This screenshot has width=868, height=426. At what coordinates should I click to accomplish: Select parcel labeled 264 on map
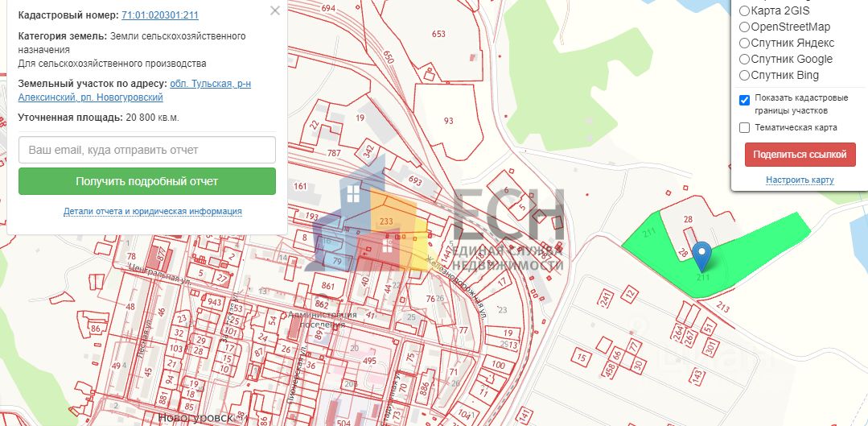coord(678,333)
